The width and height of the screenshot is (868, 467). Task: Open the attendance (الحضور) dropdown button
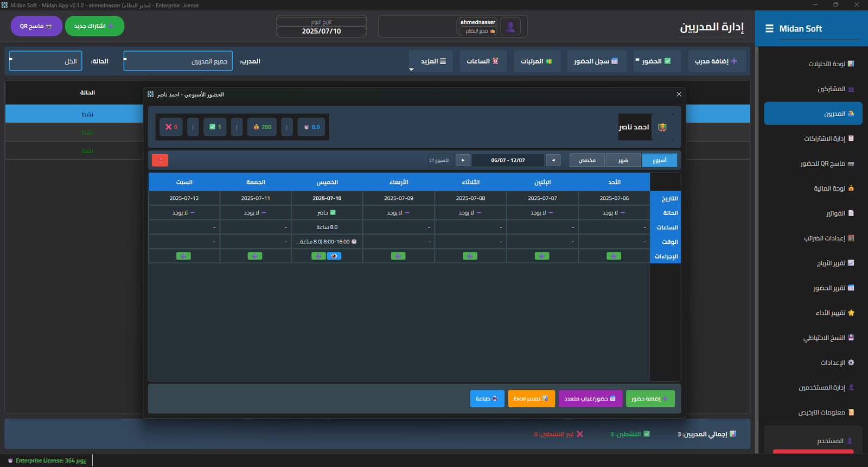tap(656, 61)
